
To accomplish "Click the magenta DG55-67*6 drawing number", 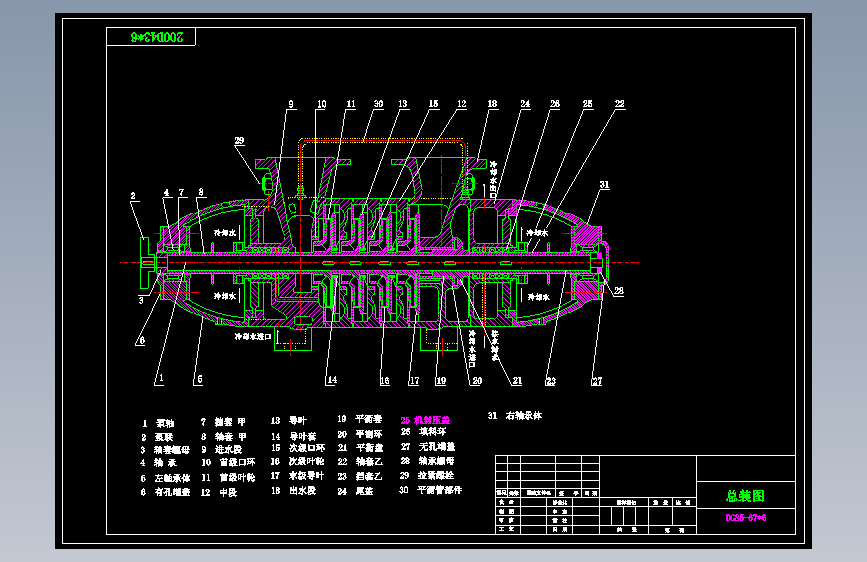I will (745, 518).
